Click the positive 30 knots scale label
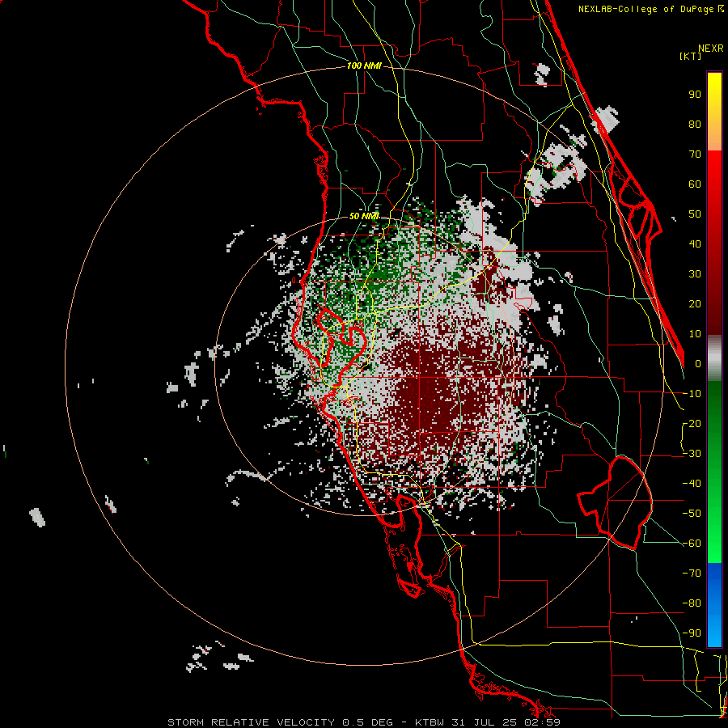 (695, 274)
